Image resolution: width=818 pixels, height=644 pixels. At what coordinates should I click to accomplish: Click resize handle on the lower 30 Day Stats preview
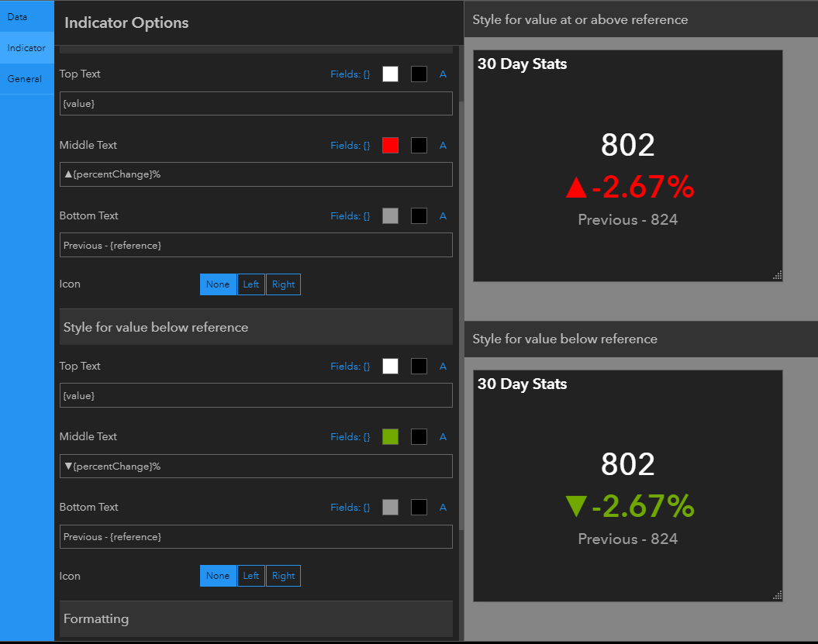tap(777, 594)
